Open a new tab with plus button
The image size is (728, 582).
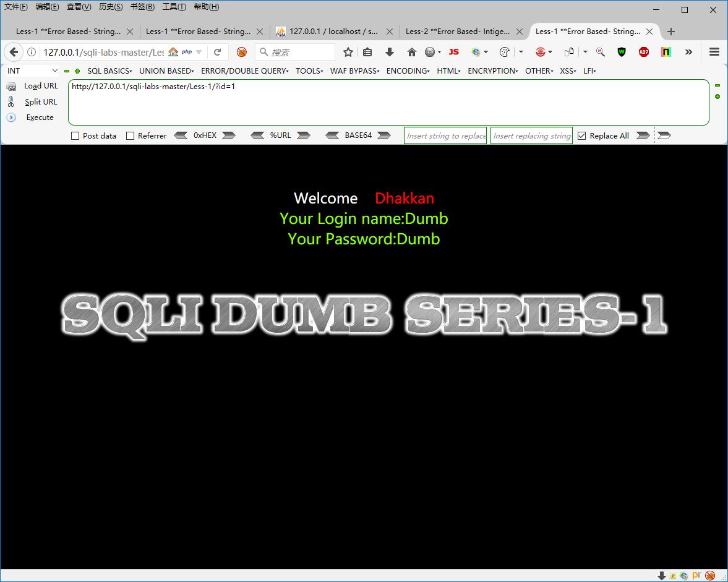[x=671, y=32]
